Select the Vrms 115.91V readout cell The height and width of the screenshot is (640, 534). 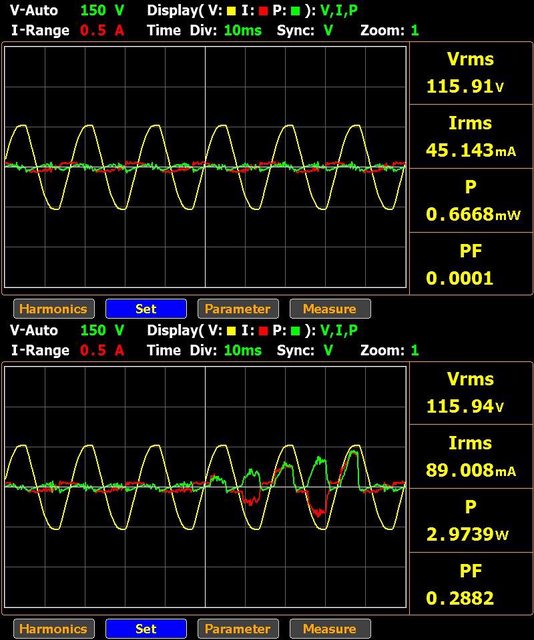pyautogui.click(x=471, y=73)
